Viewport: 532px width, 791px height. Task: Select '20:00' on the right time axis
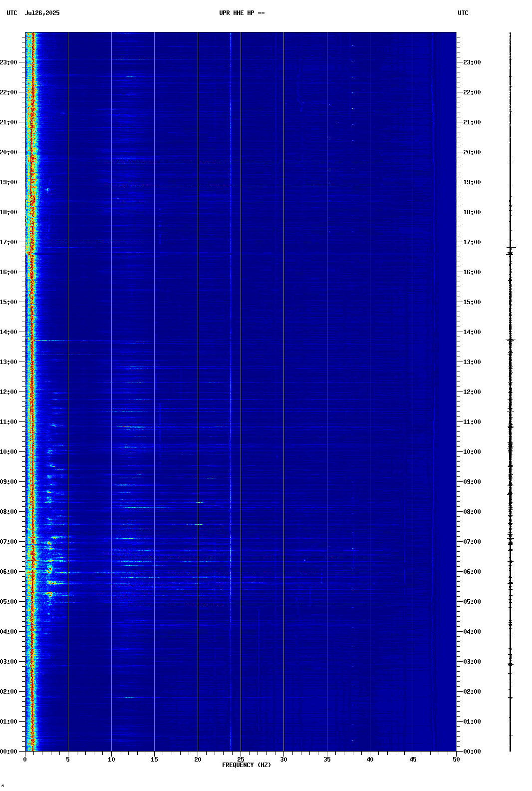click(x=472, y=152)
